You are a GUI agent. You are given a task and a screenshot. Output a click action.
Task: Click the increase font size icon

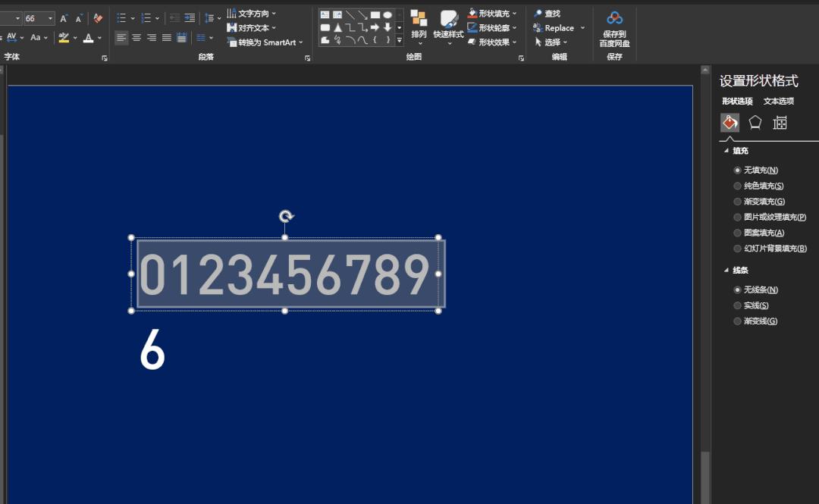(x=64, y=19)
